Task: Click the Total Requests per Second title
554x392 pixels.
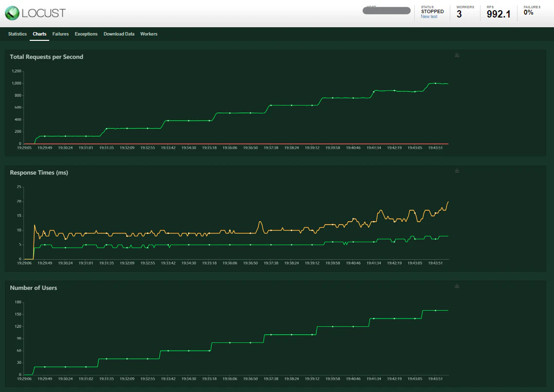Action: [x=47, y=57]
